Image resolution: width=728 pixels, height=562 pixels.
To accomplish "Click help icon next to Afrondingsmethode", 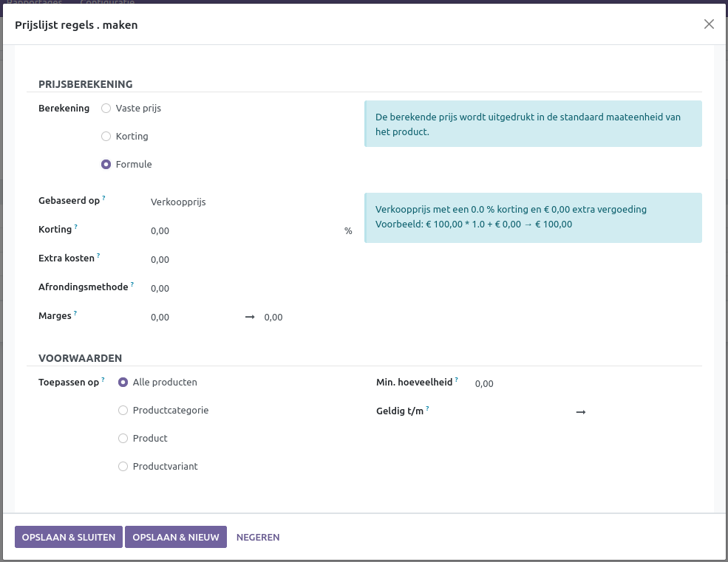I will click(132, 285).
